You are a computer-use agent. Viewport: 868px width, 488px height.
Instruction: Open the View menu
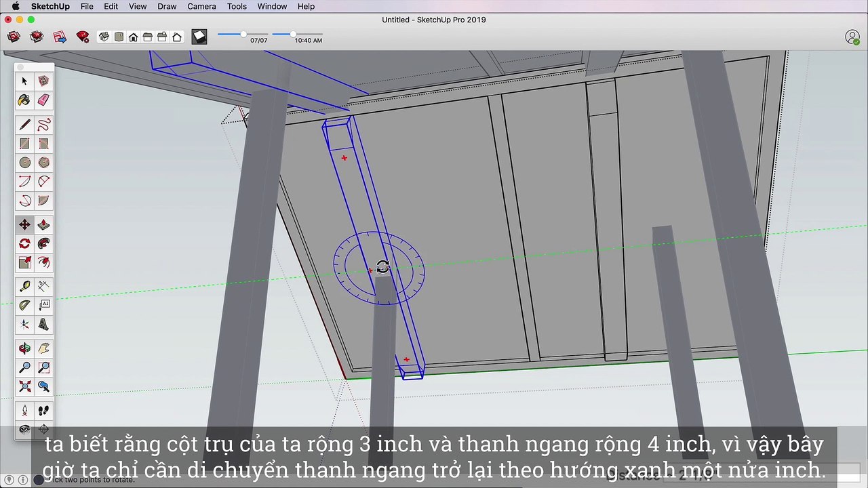[138, 6]
